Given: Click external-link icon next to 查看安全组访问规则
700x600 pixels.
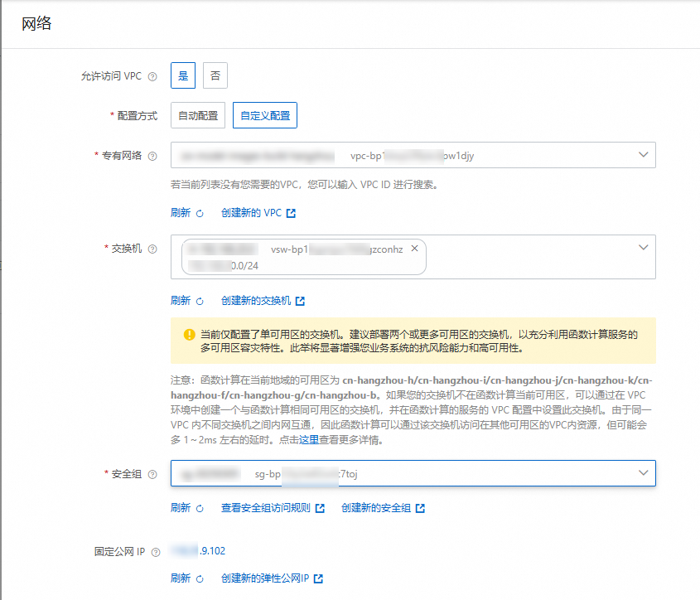Looking at the screenshot, I should [320, 508].
